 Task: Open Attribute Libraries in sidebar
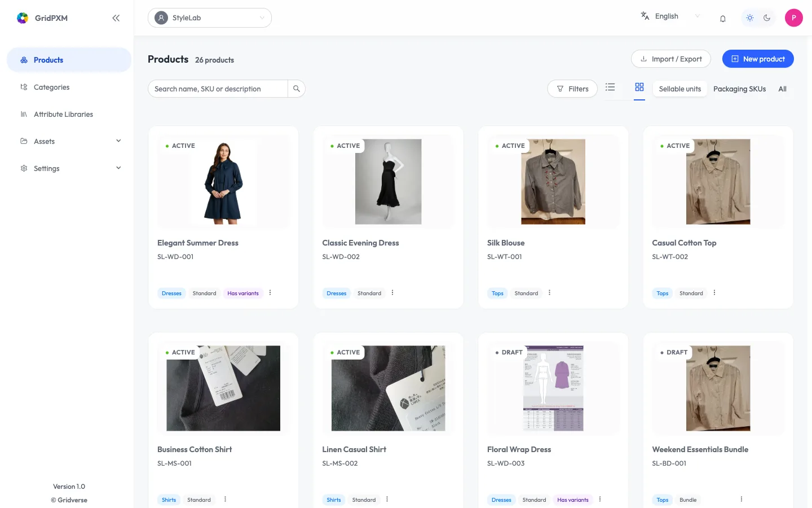(x=69, y=114)
